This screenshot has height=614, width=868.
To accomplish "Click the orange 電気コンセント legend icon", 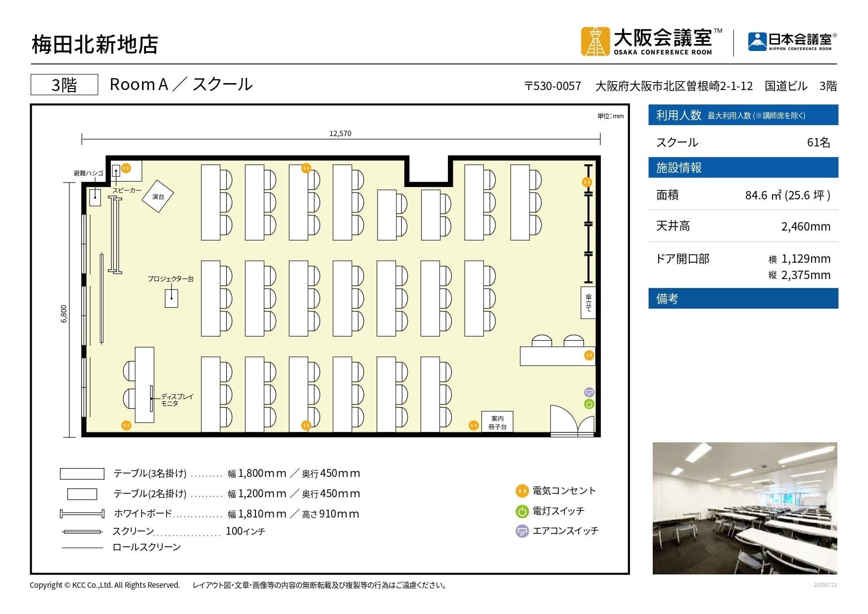I will (522, 491).
